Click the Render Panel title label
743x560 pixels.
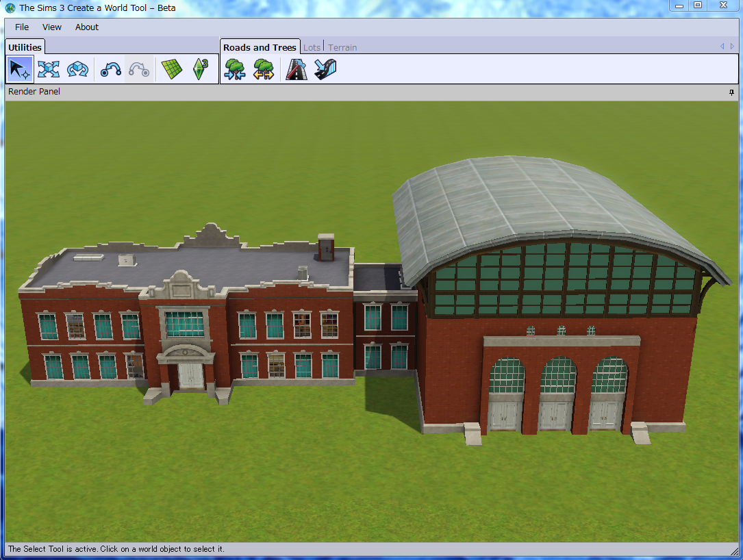(x=34, y=92)
